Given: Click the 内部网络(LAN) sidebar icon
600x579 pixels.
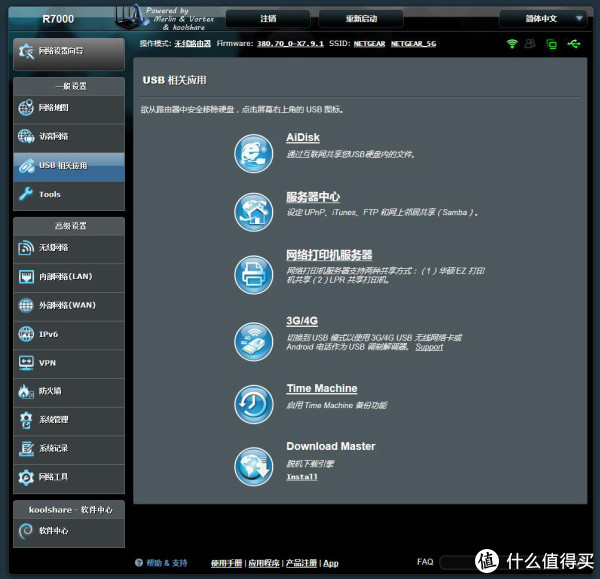Looking at the screenshot, I should [26, 276].
